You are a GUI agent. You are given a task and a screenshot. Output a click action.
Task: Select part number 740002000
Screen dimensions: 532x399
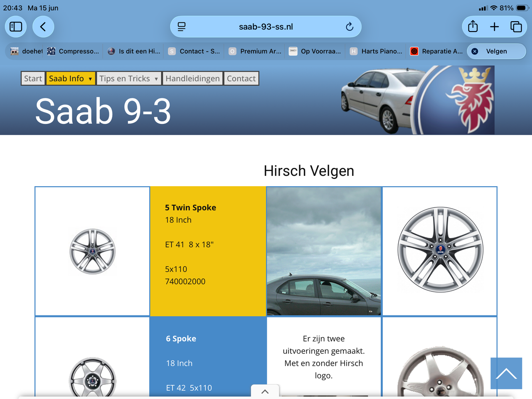tap(185, 281)
